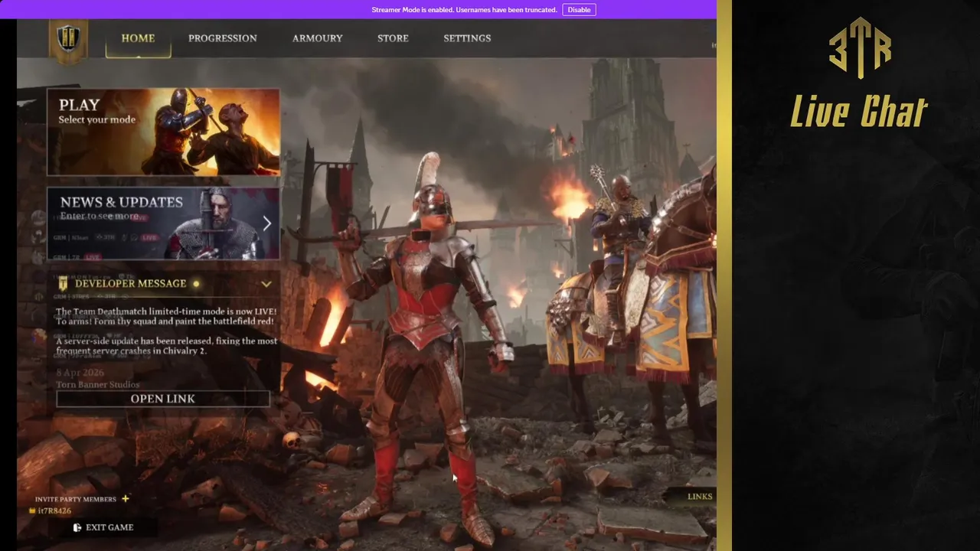Click EXIT GAME
The image size is (980, 551).
(x=103, y=527)
